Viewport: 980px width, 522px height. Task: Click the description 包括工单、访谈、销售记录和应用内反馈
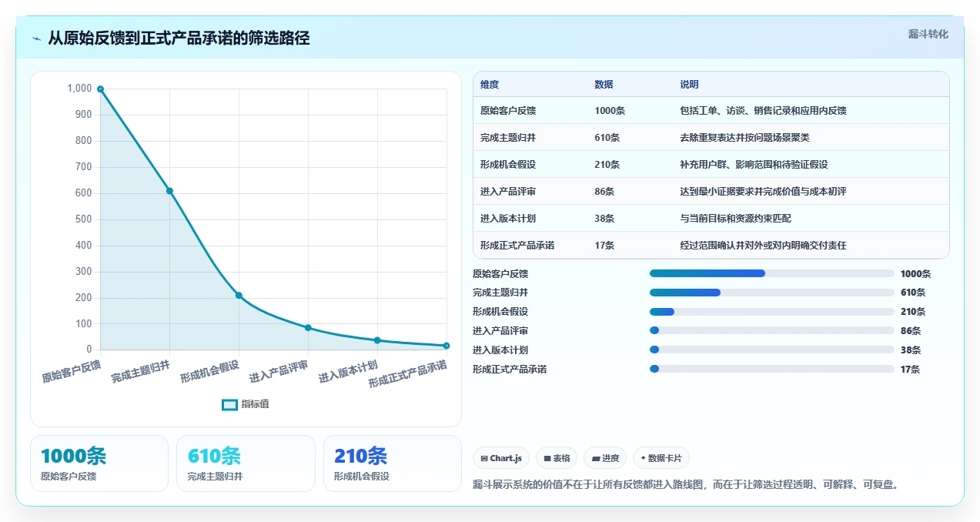pos(764,111)
